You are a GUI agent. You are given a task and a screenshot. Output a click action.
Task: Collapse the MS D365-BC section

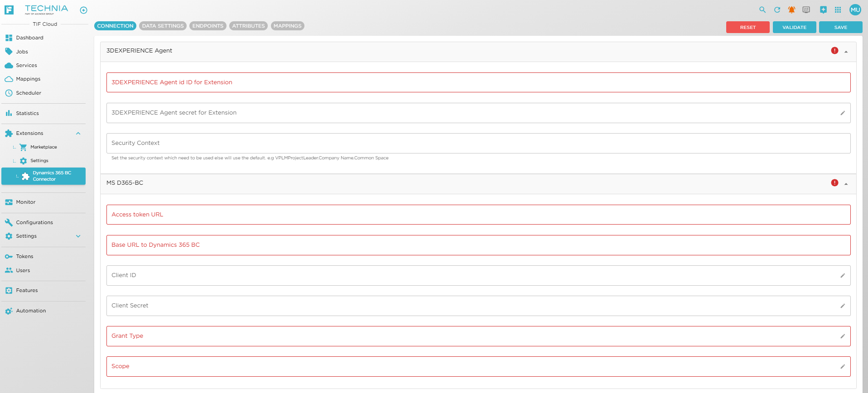[x=846, y=183]
